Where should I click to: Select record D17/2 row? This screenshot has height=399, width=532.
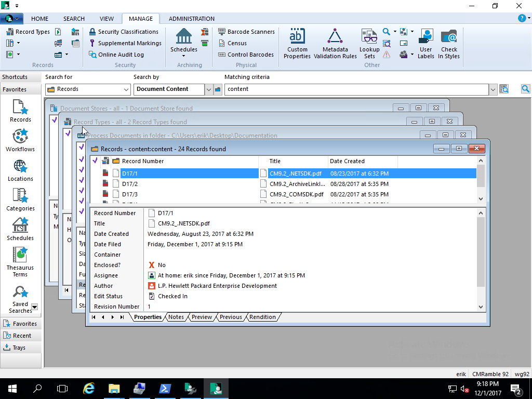pos(283,184)
